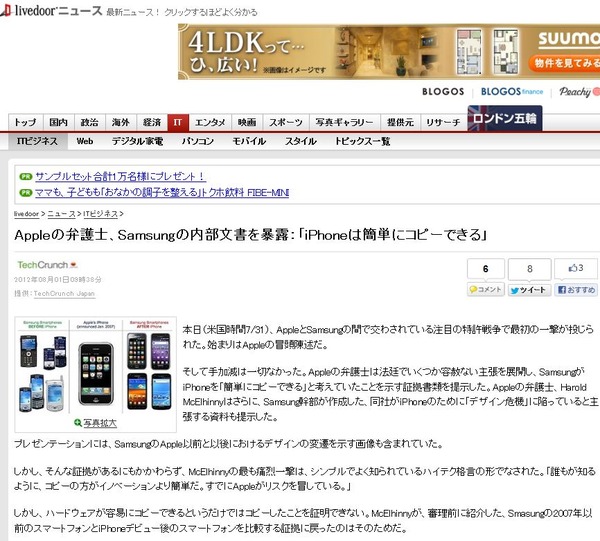Select the スポーツ tab

(x=286, y=122)
